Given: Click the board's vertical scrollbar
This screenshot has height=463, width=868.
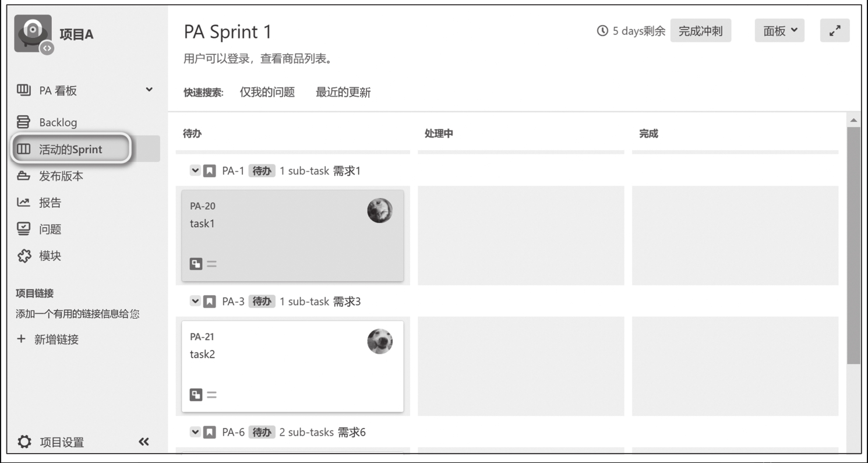Looking at the screenshot, I should 853,245.
